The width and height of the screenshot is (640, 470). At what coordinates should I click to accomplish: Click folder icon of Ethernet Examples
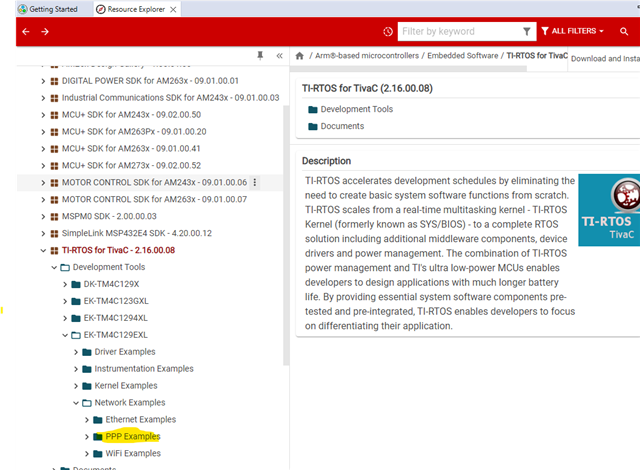(98, 420)
